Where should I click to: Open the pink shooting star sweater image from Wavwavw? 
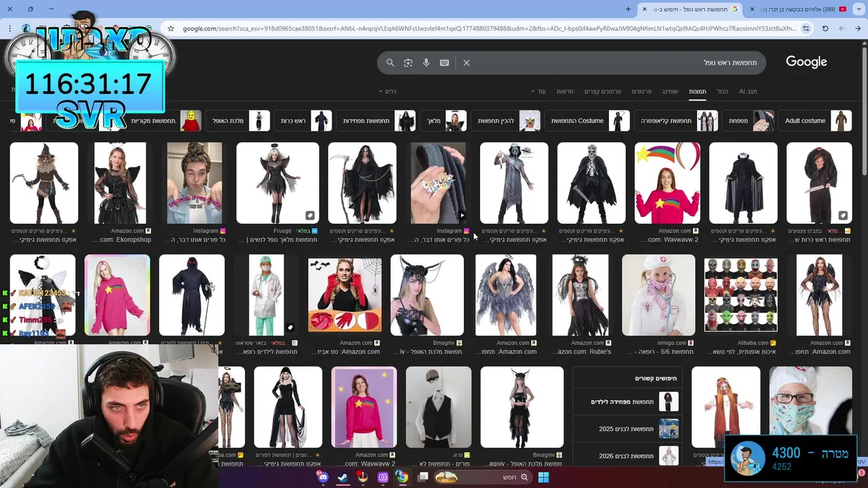(667, 183)
